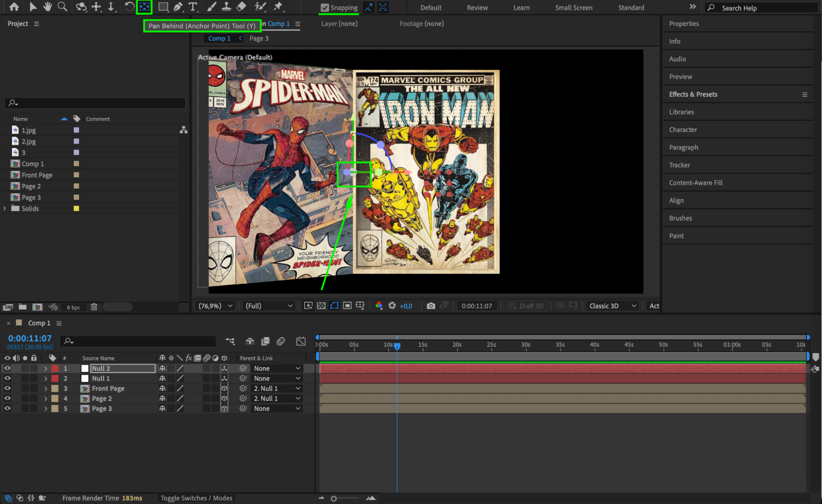Hide the Front Page layer
Screen dimensions: 822x504
pos(7,388)
